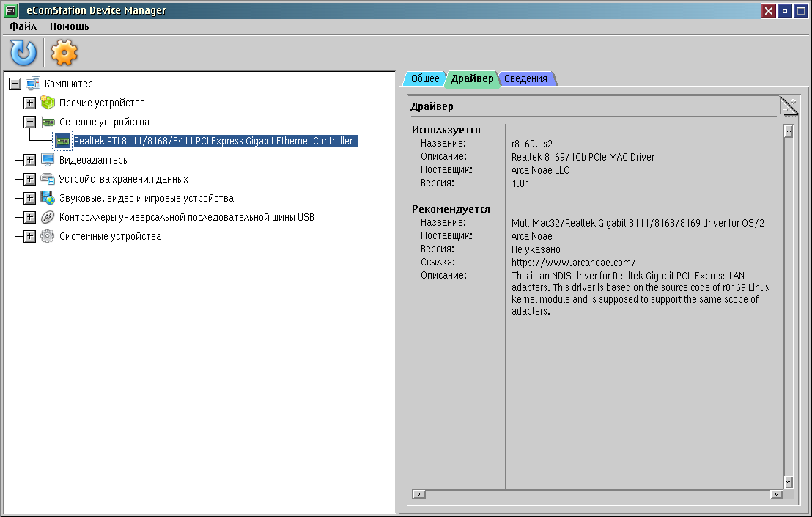This screenshot has height=517, width=812.
Task: Click the Используется section heading
Action: click(x=446, y=130)
